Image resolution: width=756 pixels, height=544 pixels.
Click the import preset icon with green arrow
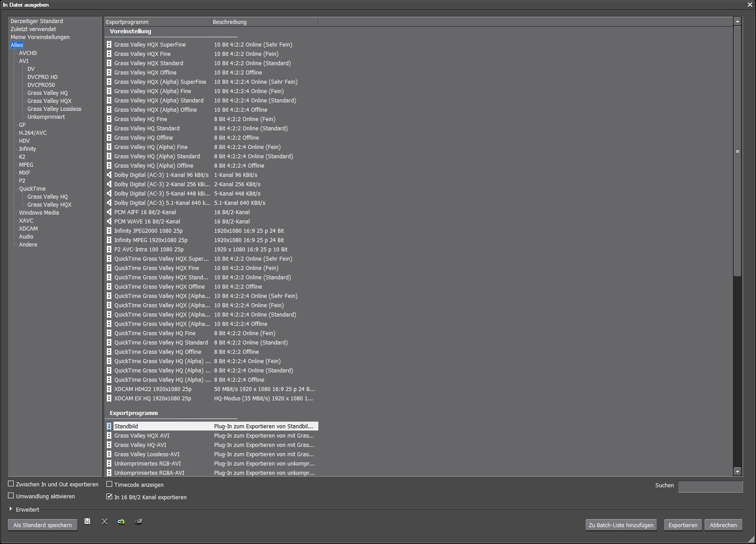tap(121, 521)
